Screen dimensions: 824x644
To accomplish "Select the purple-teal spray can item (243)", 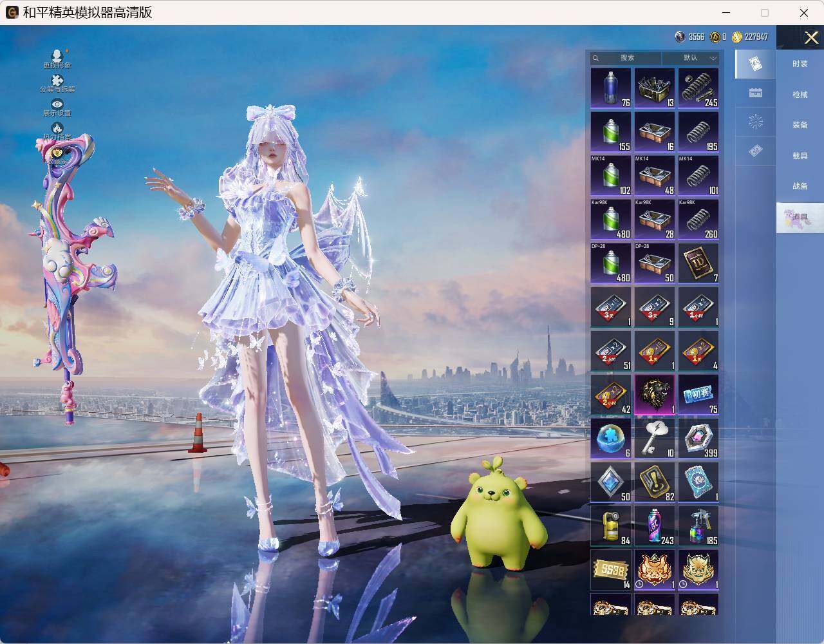I will pos(655,526).
